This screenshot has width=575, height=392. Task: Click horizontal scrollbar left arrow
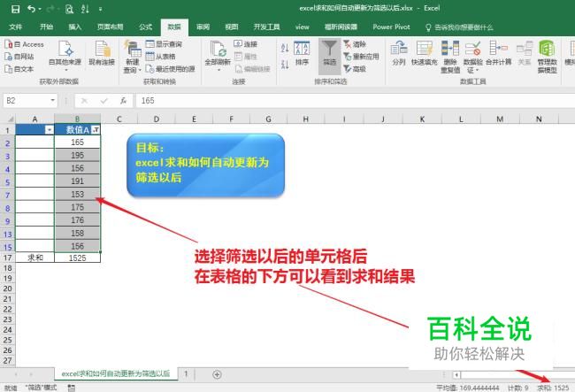(x=456, y=375)
